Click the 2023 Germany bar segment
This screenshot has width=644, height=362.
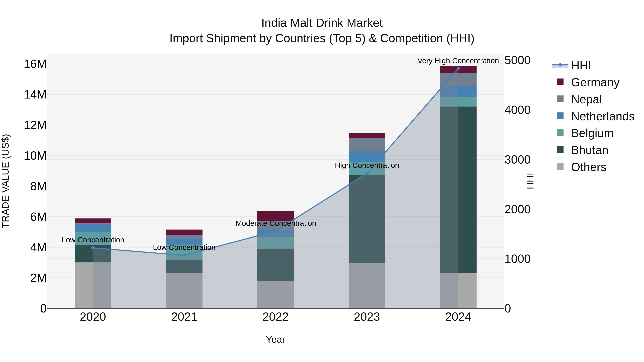[367, 136]
